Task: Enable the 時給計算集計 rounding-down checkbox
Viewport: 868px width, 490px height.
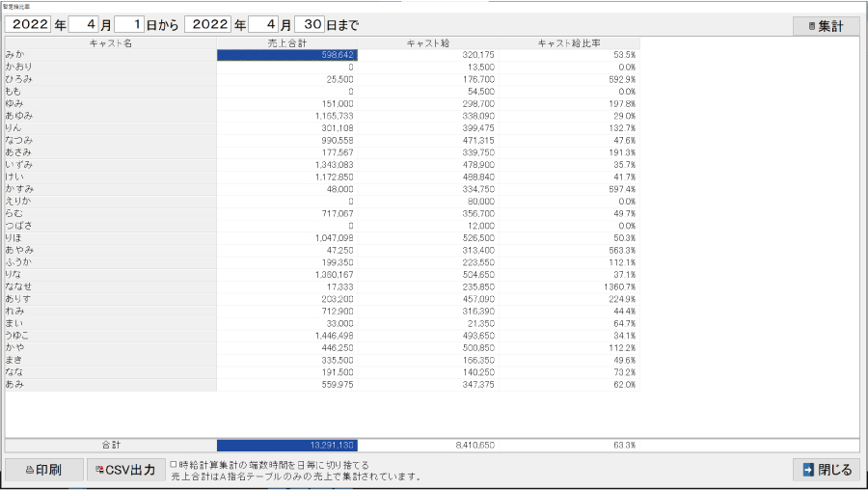Action: (x=174, y=464)
